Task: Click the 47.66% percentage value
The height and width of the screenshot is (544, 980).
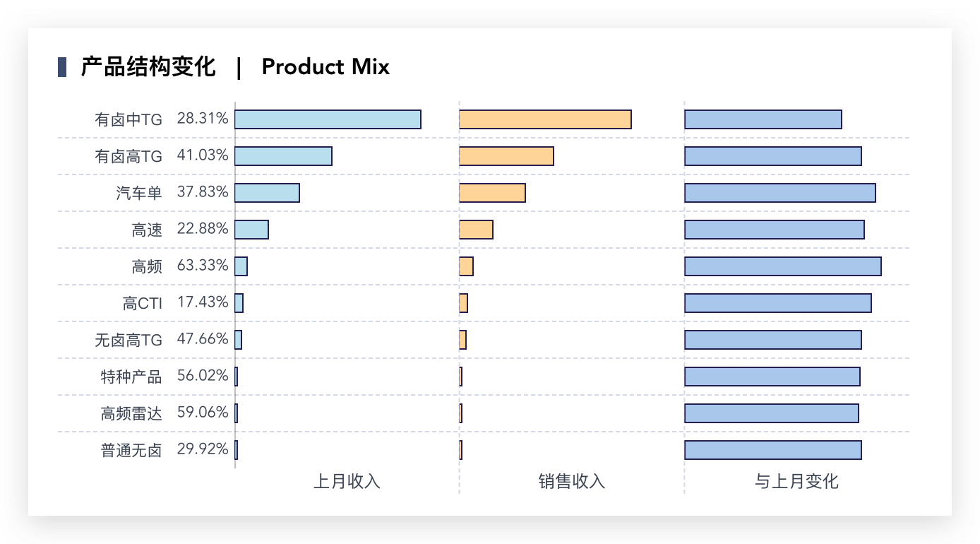Action: tap(203, 339)
